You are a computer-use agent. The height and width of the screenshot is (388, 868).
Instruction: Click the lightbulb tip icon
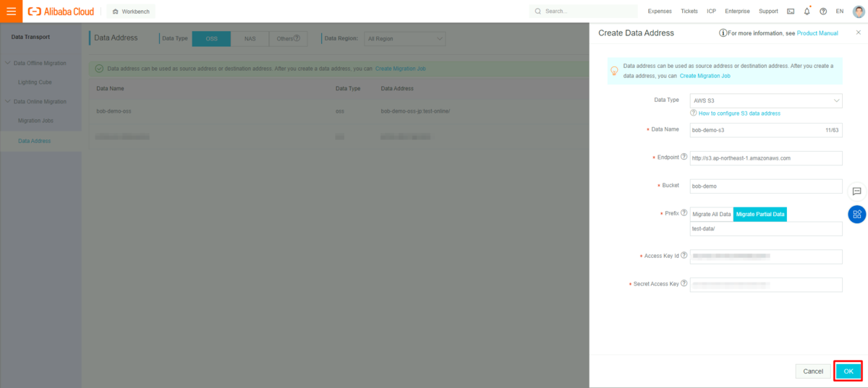(x=615, y=71)
